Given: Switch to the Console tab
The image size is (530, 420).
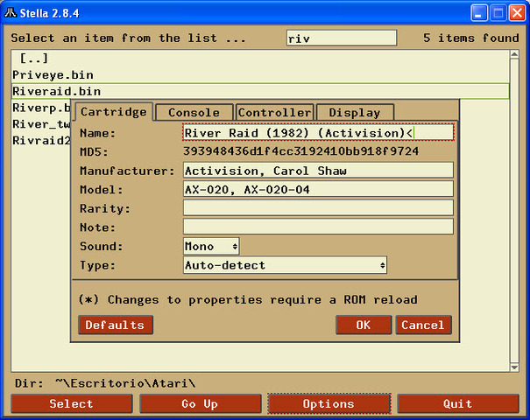Looking at the screenshot, I should (x=194, y=112).
